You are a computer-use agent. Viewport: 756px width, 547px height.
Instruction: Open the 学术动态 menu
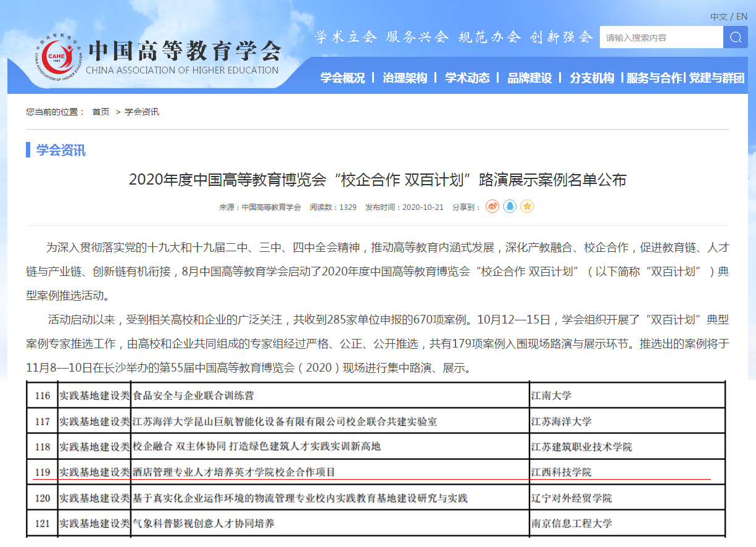467,78
